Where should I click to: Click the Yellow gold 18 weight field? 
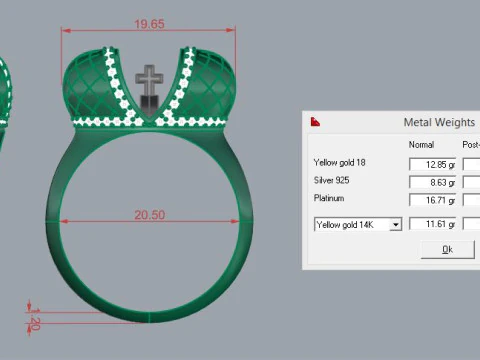tap(432, 164)
